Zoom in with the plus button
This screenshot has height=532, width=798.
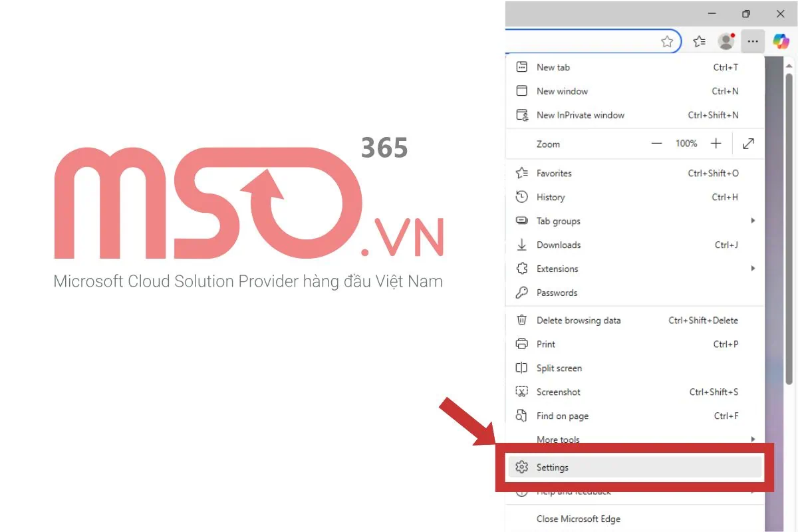click(716, 144)
